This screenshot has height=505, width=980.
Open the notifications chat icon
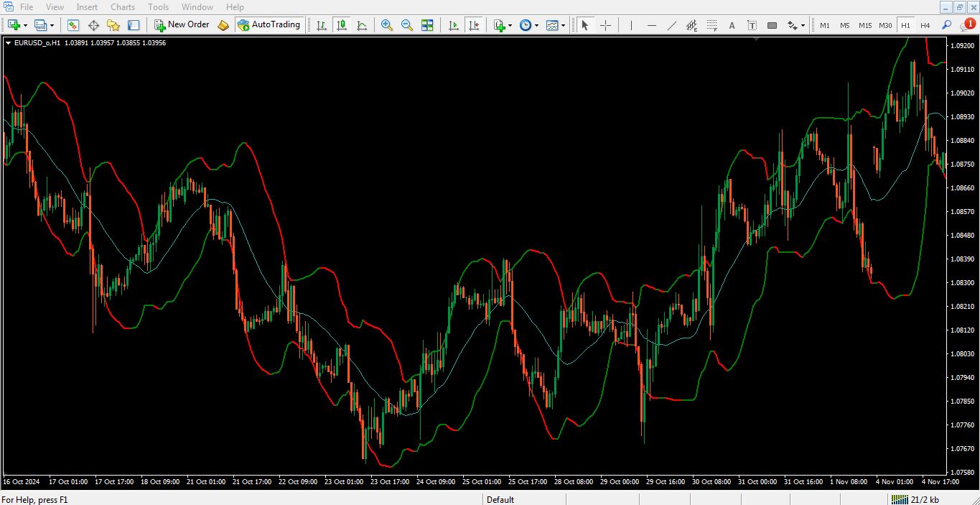966,25
